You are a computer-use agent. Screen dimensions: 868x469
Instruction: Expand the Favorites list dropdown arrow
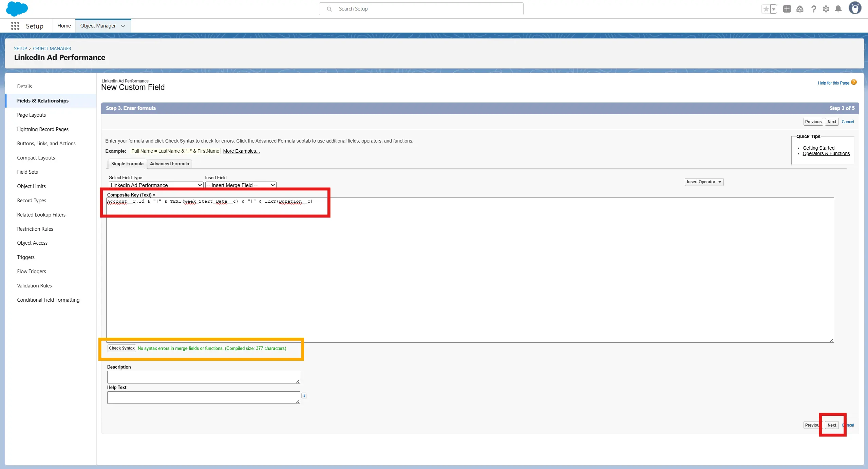tap(774, 9)
